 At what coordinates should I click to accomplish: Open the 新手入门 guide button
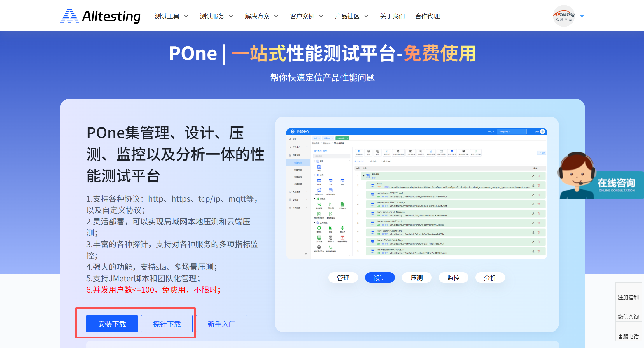coord(222,324)
